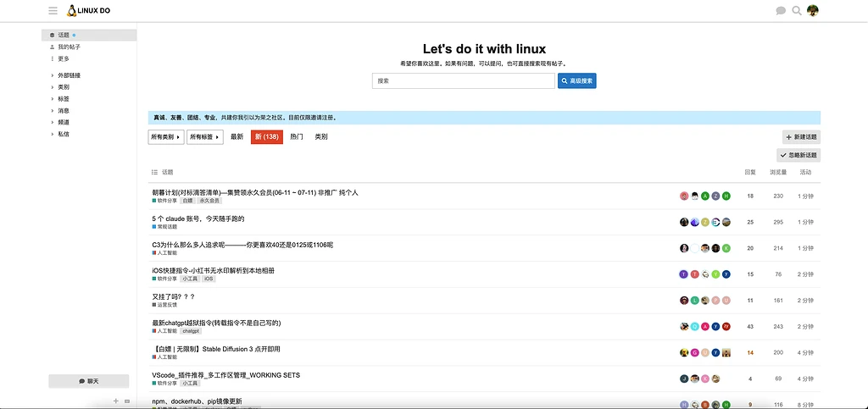Focus the 搜索 input field
The width and height of the screenshot is (868, 409).
[464, 80]
